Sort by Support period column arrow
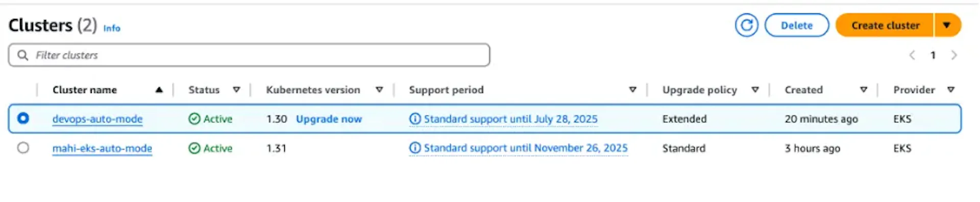Screen dimensions: 980x202 [x=633, y=89]
